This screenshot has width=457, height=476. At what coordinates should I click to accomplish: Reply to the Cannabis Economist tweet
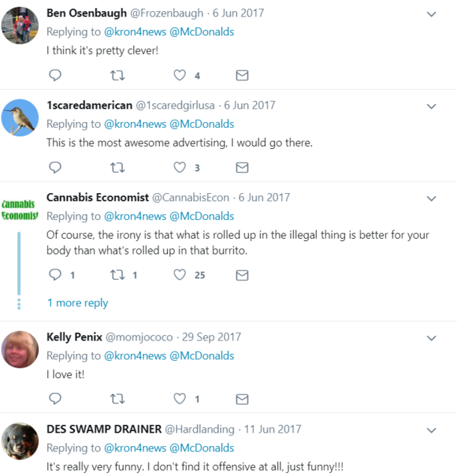point(55,275)
